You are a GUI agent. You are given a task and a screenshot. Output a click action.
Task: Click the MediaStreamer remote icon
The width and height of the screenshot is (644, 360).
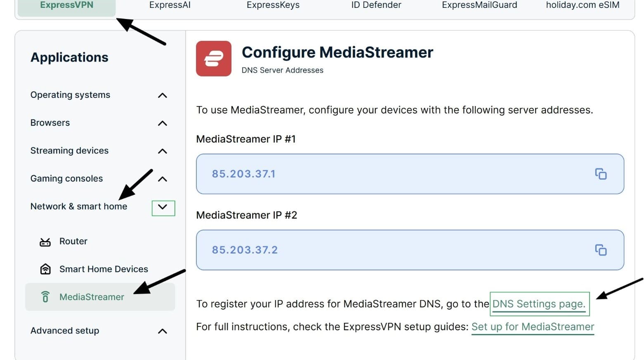pyautogui.click(x=45, y=297)
